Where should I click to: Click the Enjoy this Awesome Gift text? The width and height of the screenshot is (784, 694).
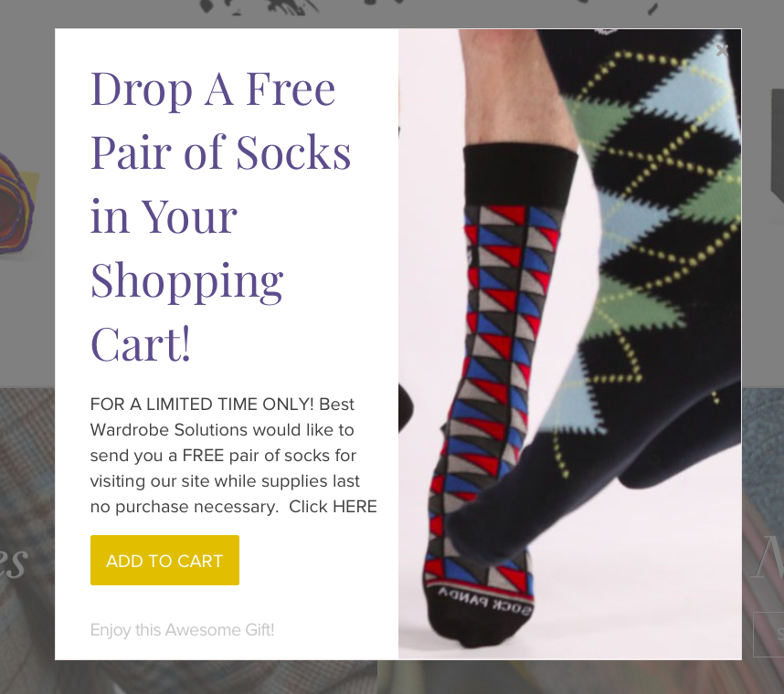[182, 630]
